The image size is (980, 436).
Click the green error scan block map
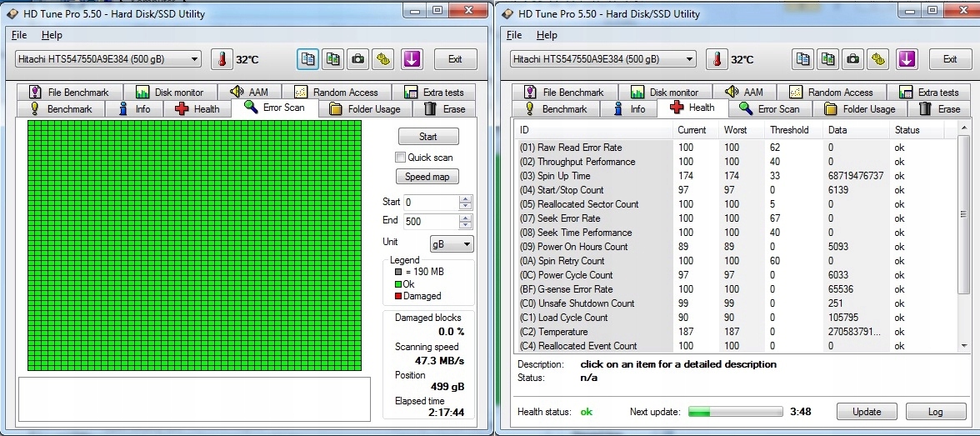[x=194, y=245]
